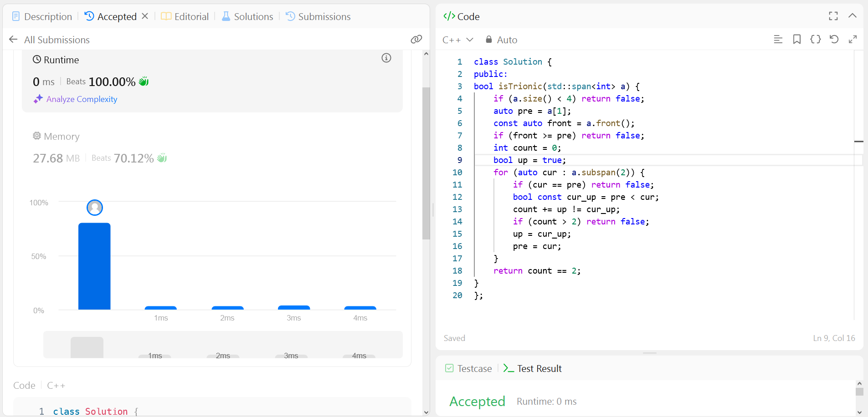Click the 3ms distribution bar

click(x=294, y=308)
